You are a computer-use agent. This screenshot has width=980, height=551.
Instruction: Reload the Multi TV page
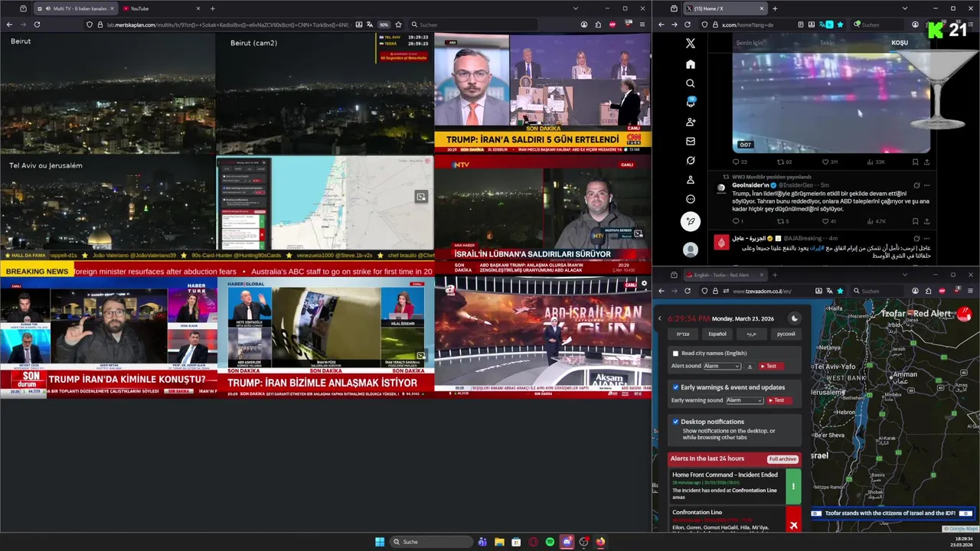[x=37, y=24]
